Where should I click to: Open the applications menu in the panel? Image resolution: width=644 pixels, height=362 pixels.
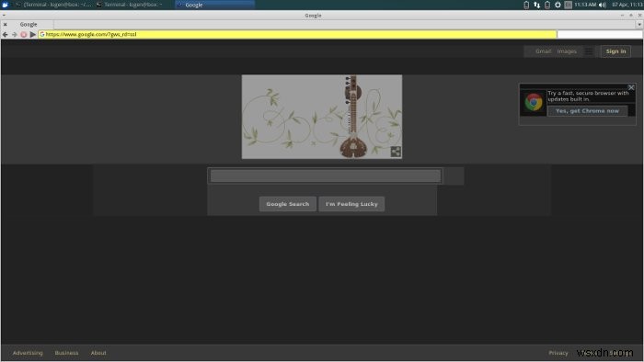[x=5, y=5]
